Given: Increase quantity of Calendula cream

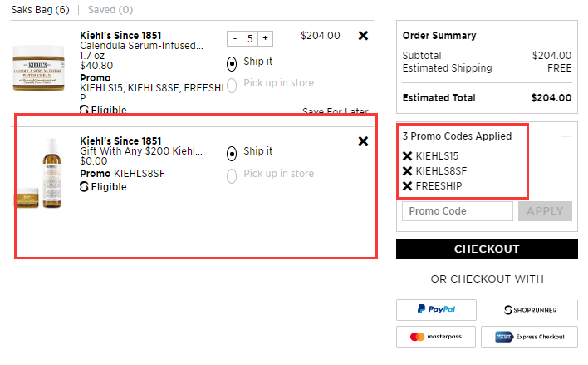Looking at the screenshot, I should coord(265,38).
